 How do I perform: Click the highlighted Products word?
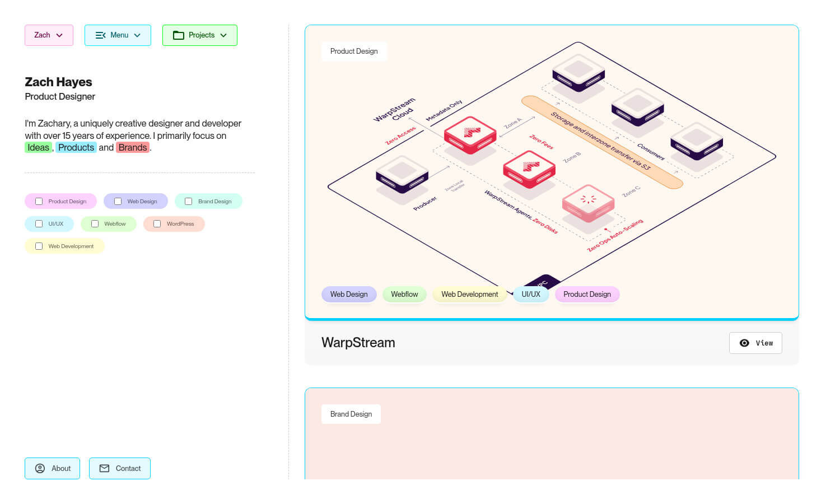point(76,147)
